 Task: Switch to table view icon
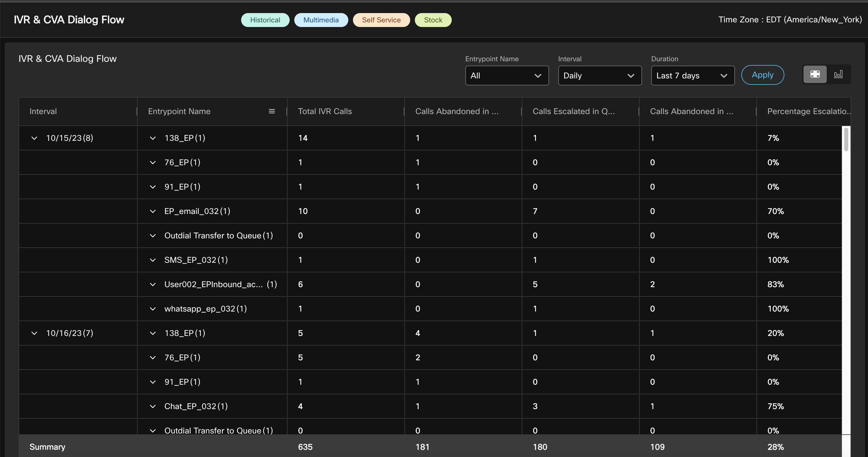[x=815, y=74]
